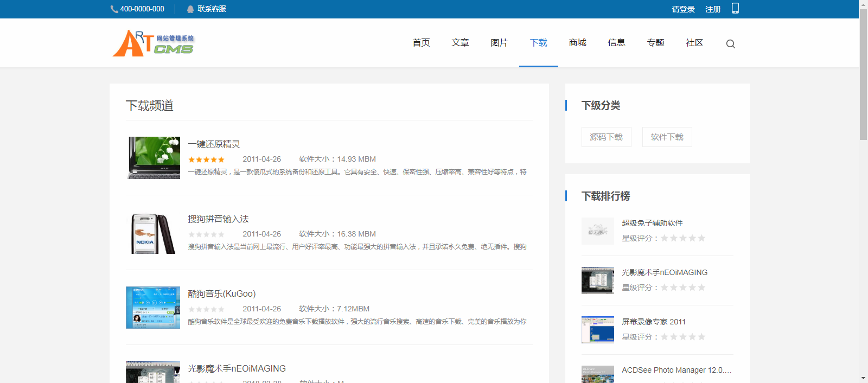Click the 酷狗音乐 description text
This screenshot has width=868, height=383.
point(358,322)
